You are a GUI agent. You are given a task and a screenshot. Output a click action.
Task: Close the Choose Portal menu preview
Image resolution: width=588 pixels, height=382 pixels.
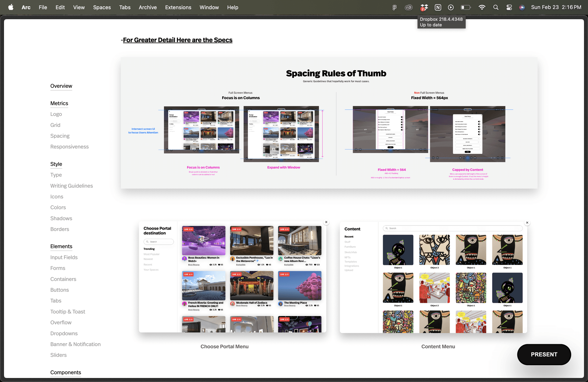(326, 222)
